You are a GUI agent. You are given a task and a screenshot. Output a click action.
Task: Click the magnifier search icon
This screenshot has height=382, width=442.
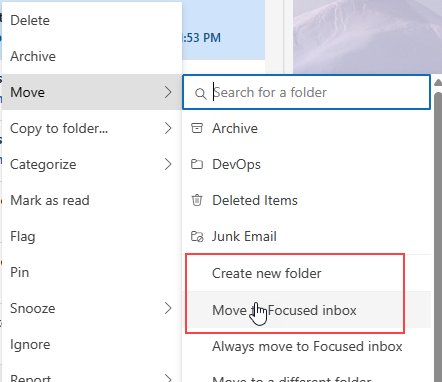point(200,93)
